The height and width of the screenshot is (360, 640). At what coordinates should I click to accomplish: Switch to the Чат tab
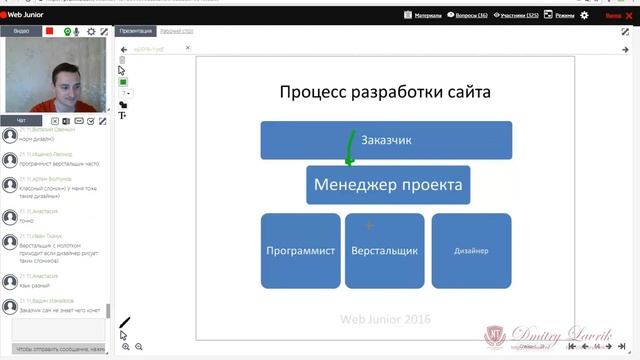tap(21, 120)
